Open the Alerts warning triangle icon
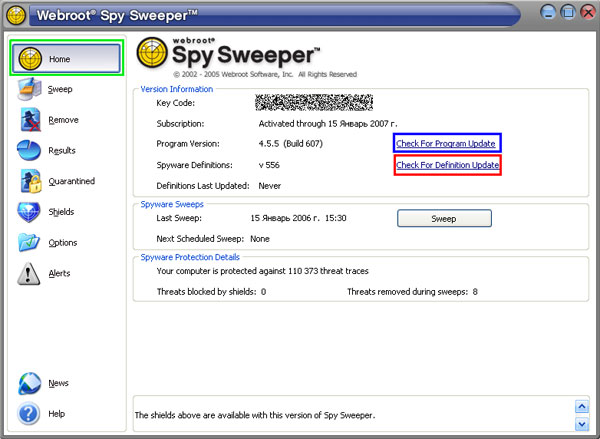Screen dimensions: 600x439 (x=28, y=273)
